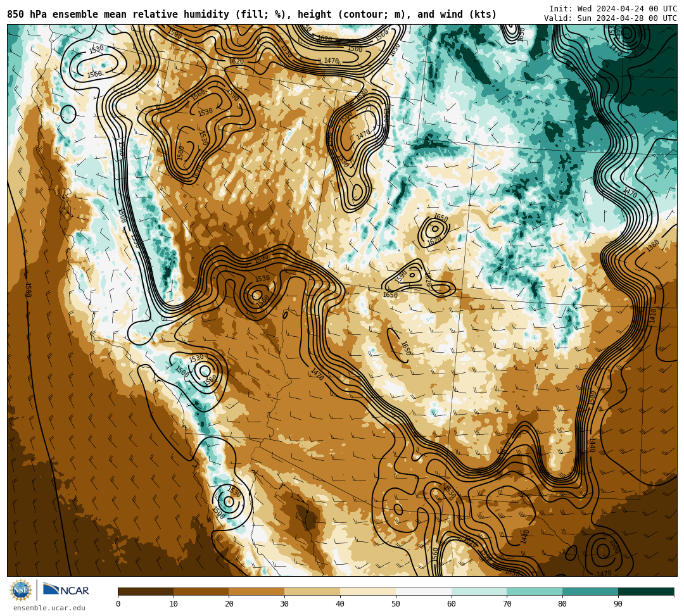The height and width of the screenshot is (616, 684).
Task: Pick the darkest brown 0-10% colorbar segment
Action: (146, 591)
